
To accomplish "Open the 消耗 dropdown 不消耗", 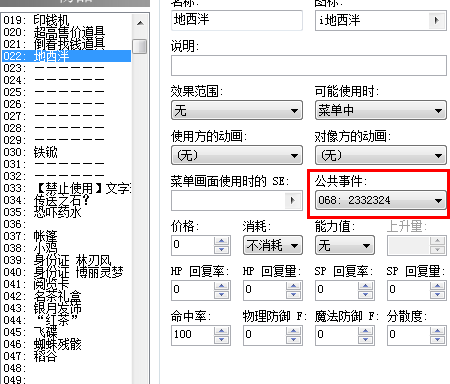I will pos(273,245).
